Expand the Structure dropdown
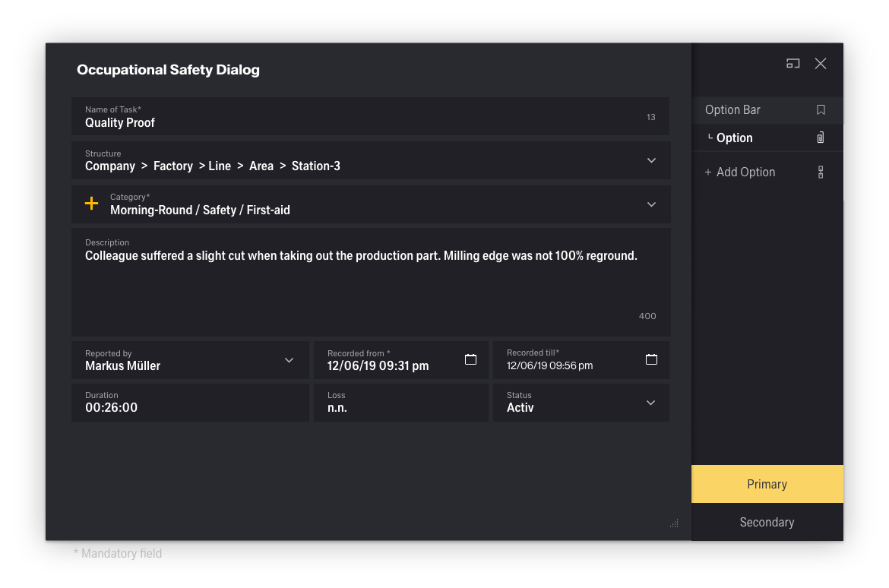 pos(651,160)
